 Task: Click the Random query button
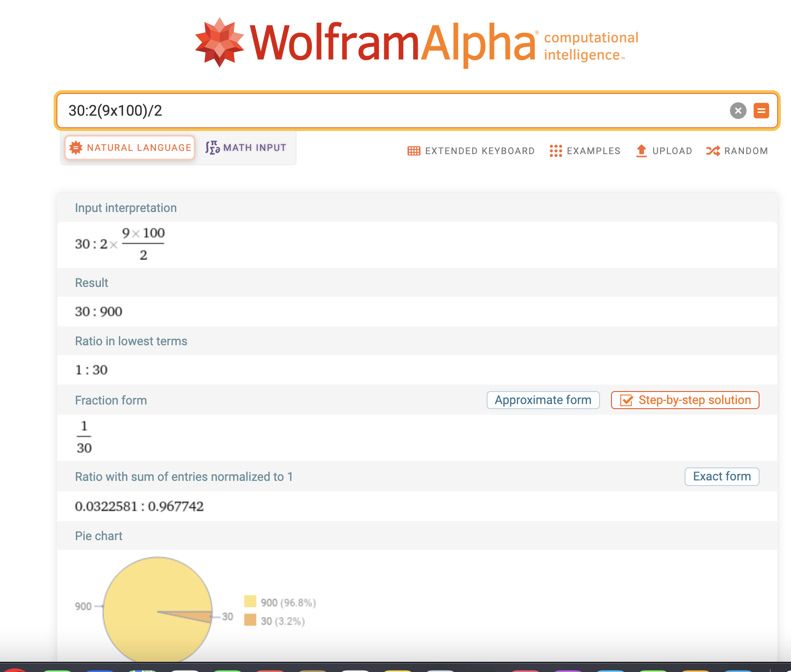pyautogui.click(x=737, y=151)
